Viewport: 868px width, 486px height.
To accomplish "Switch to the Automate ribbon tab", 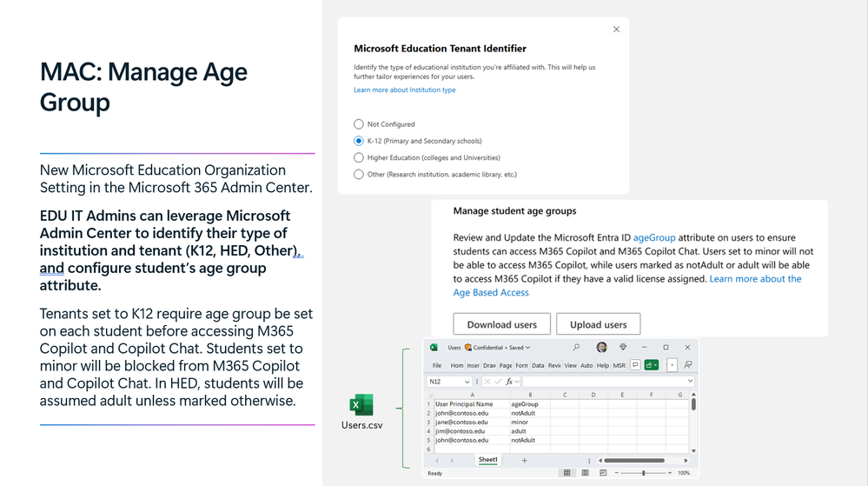I will [x=586, y=365].
